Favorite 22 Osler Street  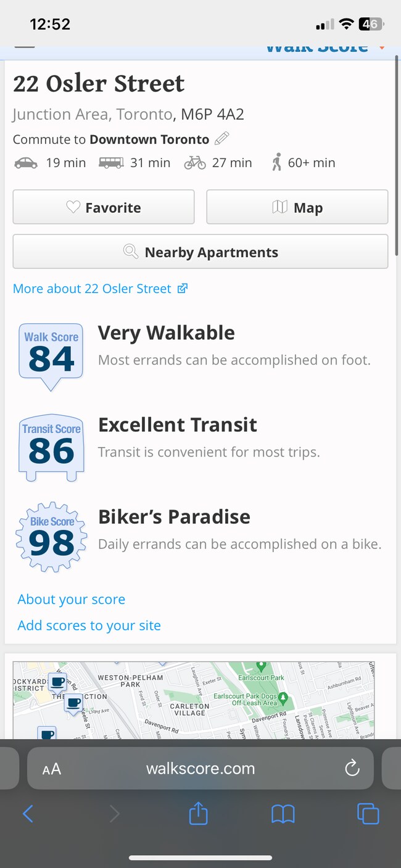(104, 207)
